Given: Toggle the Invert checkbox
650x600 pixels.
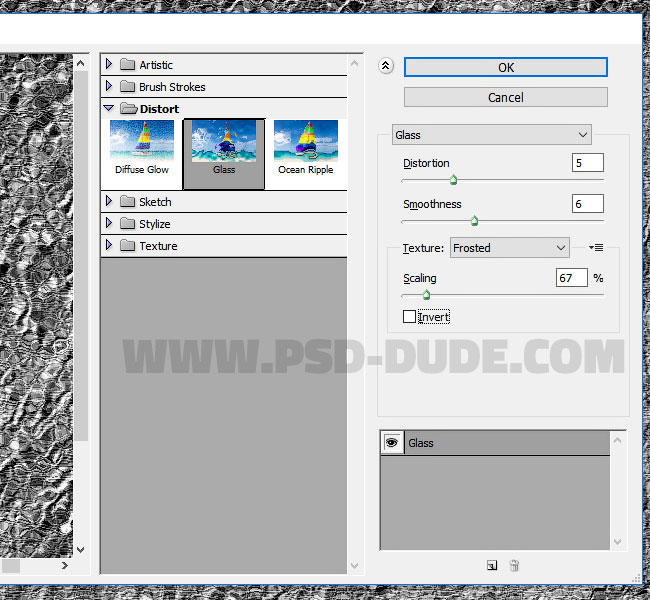Looking at the screenshot, I should [409, 316].
